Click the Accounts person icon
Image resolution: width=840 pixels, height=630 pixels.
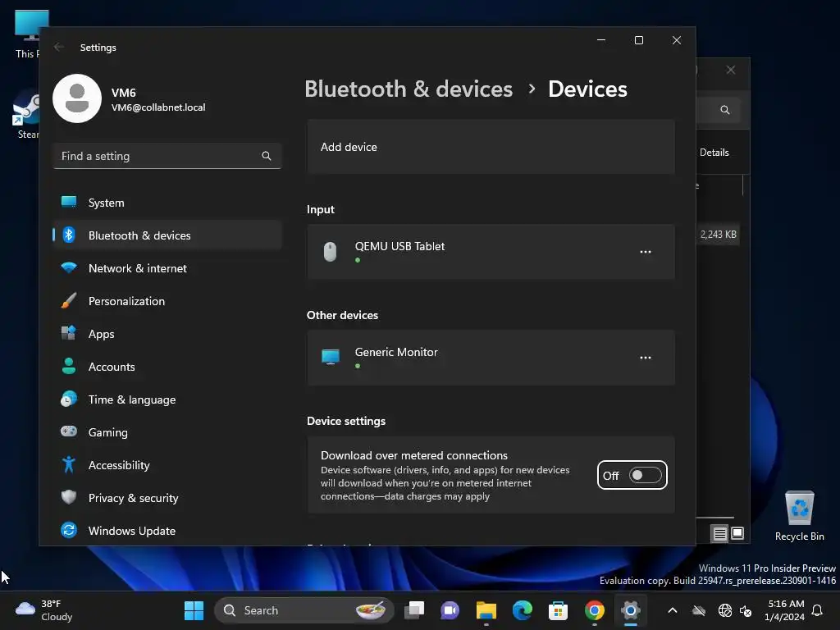click(69, 366)
